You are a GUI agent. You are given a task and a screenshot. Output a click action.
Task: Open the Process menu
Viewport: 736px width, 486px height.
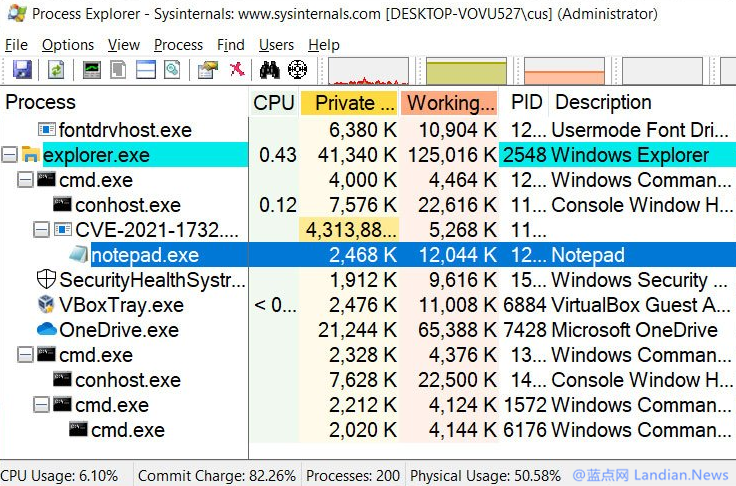[x=178, y=45]
